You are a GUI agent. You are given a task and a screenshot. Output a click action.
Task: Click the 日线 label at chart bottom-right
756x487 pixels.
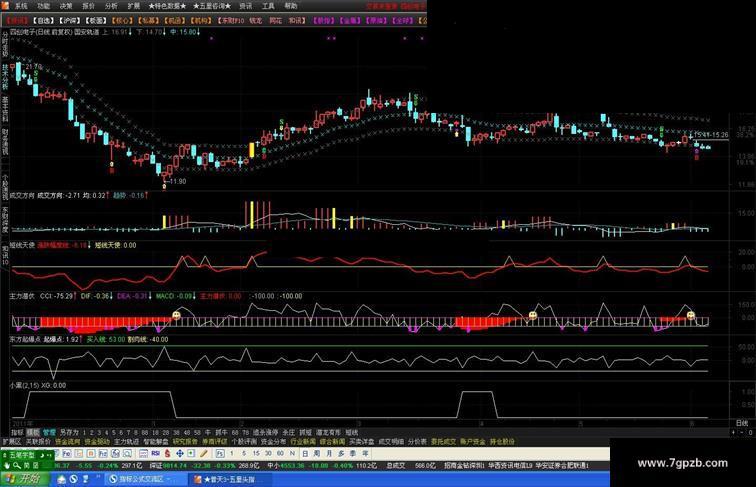pos(742,423)
